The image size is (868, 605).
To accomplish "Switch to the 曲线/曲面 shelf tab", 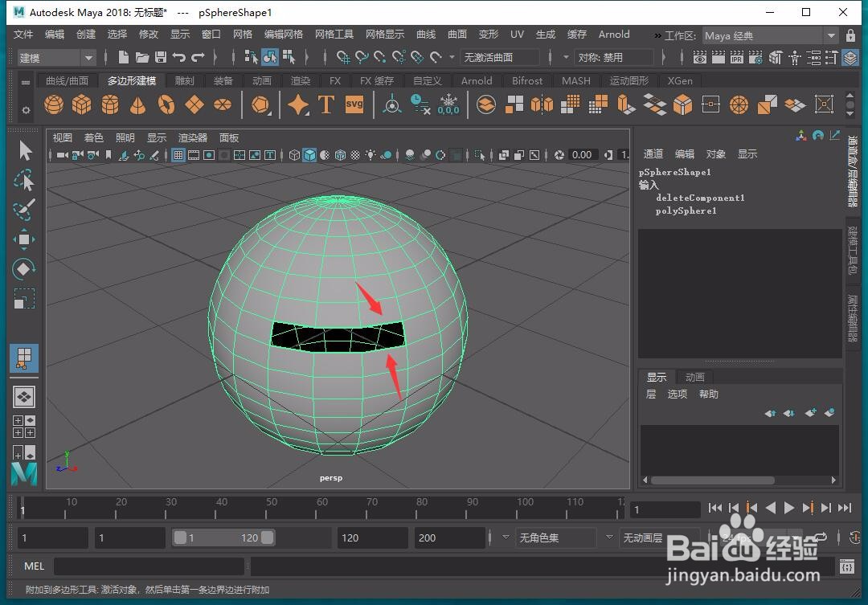I will 67,81.
